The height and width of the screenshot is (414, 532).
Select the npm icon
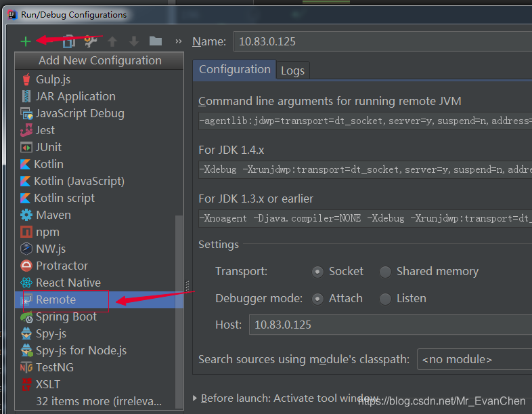[26, 232]
